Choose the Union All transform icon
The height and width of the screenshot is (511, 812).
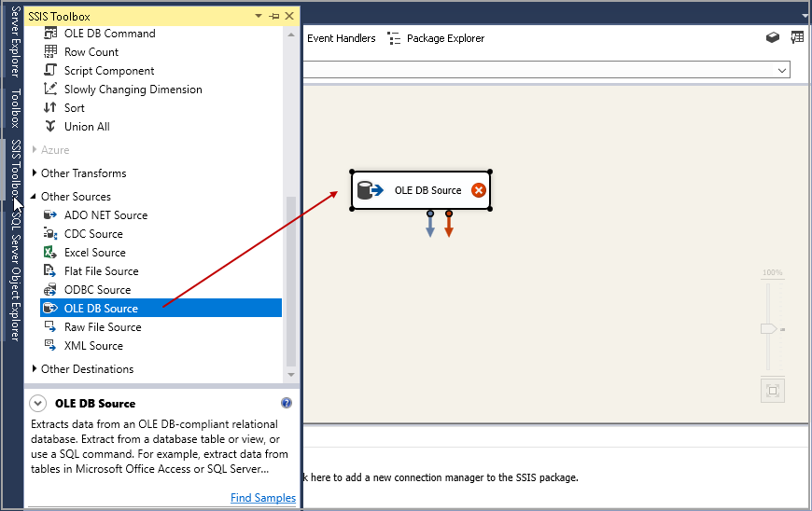click(x=50, y=127)
